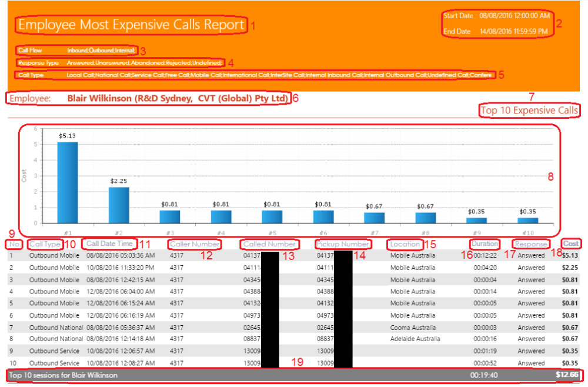Click the Called Number column header

[x=269, y=244]
